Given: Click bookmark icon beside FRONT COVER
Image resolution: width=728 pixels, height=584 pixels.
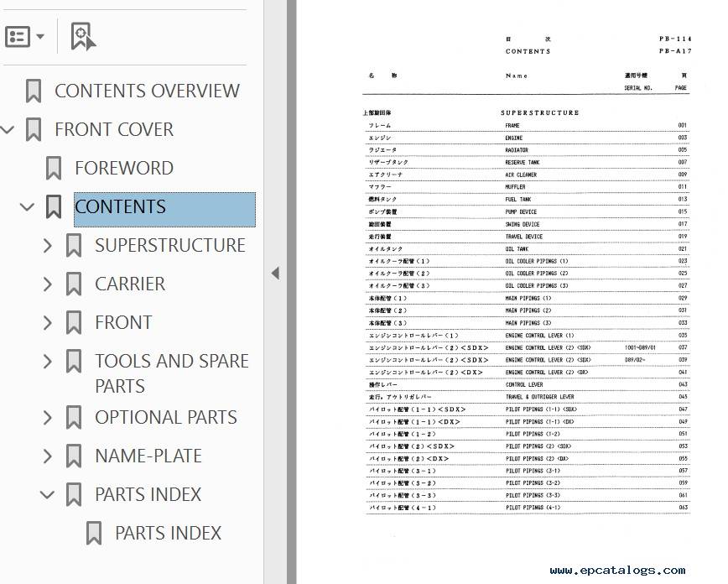Looking at the screenshot, I should pyautogui.click(x=34, y=129).
